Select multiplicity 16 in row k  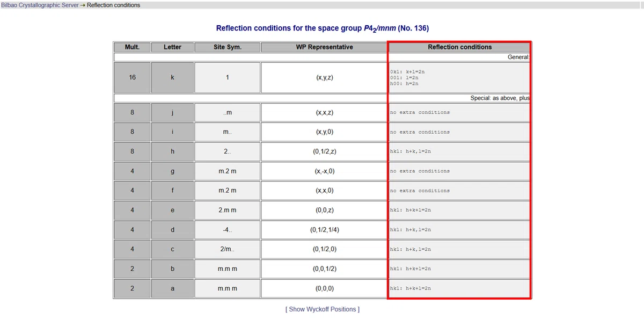132,77
